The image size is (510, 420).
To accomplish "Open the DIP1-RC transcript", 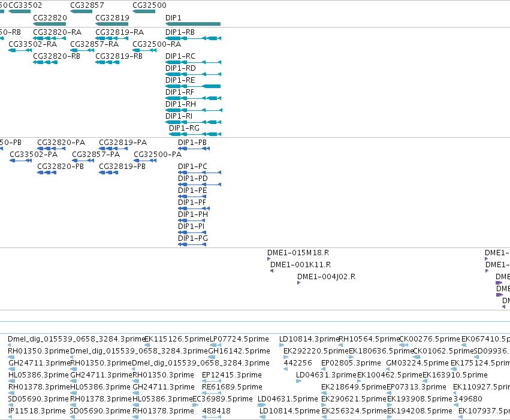I will pos(193,62).
